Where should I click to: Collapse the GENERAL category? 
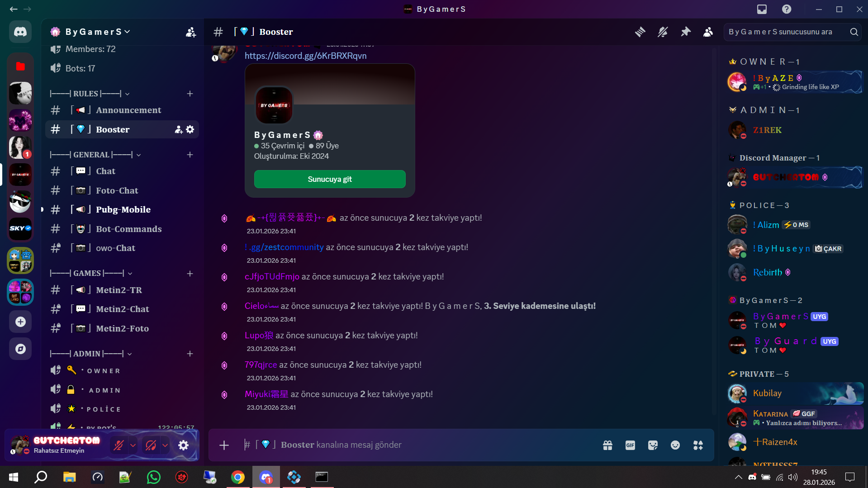(x=95, y=155)
